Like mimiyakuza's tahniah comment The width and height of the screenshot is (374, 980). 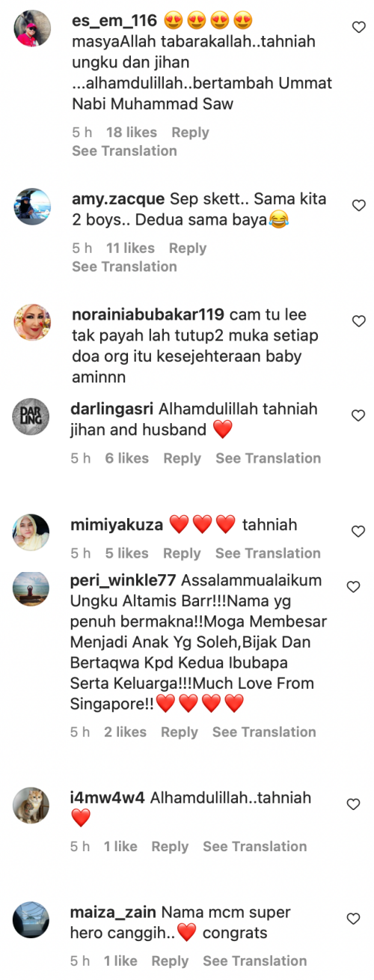pyautogui.click(x=358, y=532)
